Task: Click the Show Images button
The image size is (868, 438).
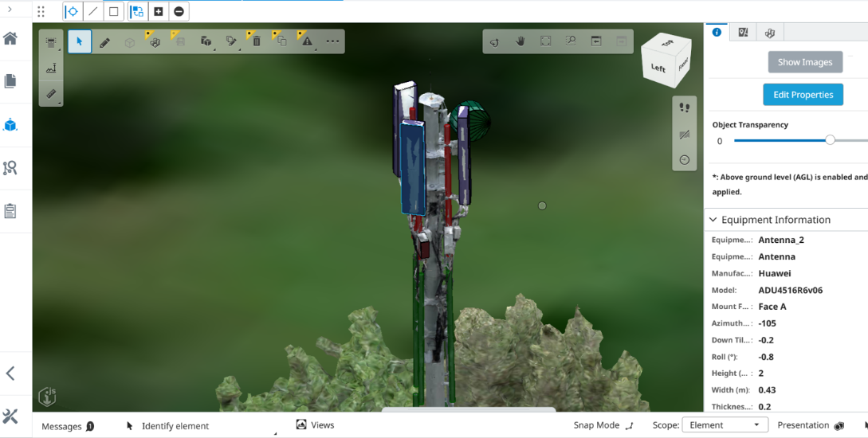Action: [804, 62]
